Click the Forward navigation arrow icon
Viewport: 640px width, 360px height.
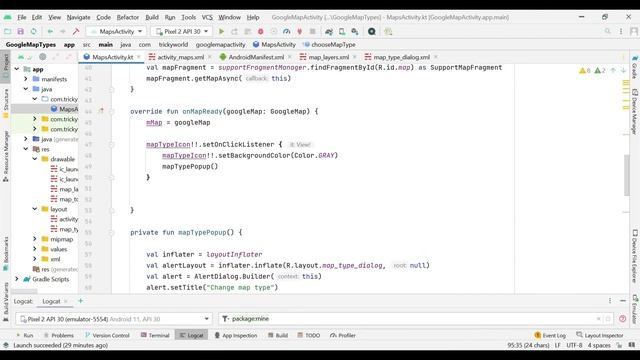[x=63, y=31]
